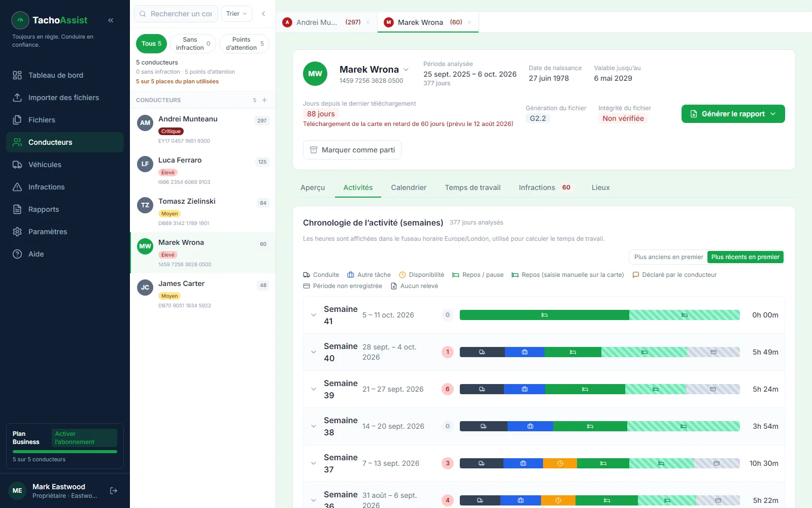Image resolution: width=812 pixels, height=508 pixels.
Task: Open the Trier sort dropdown
Action: click(236, 14)
